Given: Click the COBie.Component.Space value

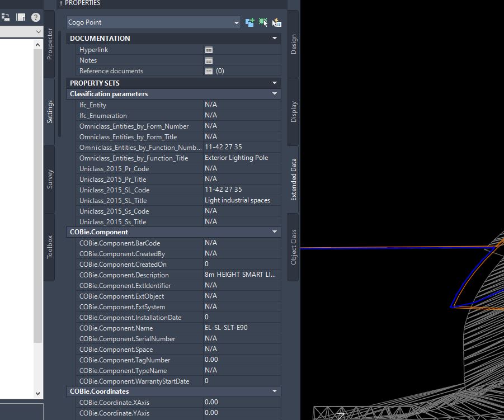Looking at the screenshot, I should 242,349.
